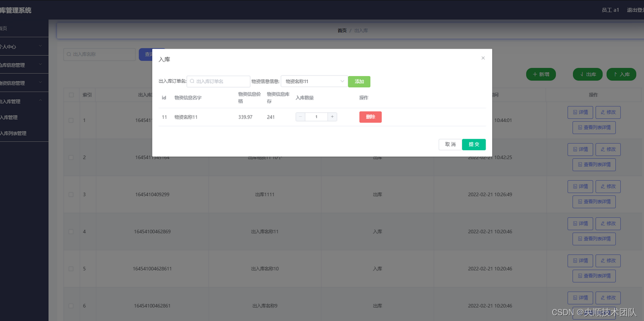Viewport: 644px width, 321px height.
Task: Open 详情 for row 1
Action: coord(580,112)
